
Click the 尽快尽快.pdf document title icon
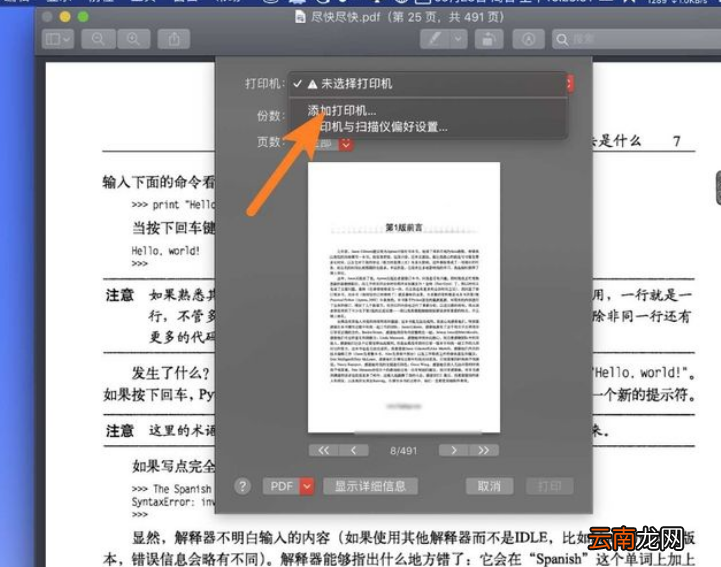[x=300, y=17]
